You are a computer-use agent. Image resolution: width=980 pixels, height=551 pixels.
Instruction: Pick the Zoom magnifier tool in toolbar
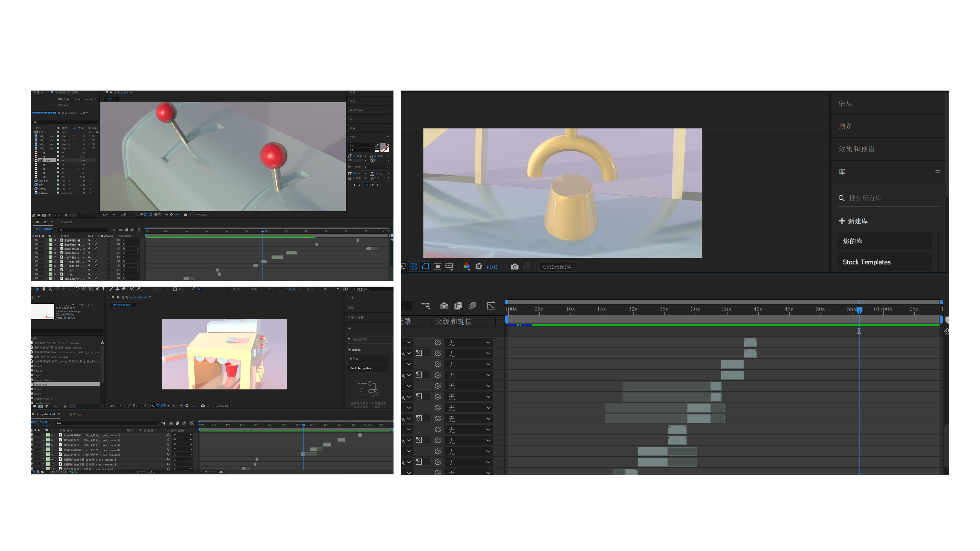pyautogui.click(x=50, y=289)
